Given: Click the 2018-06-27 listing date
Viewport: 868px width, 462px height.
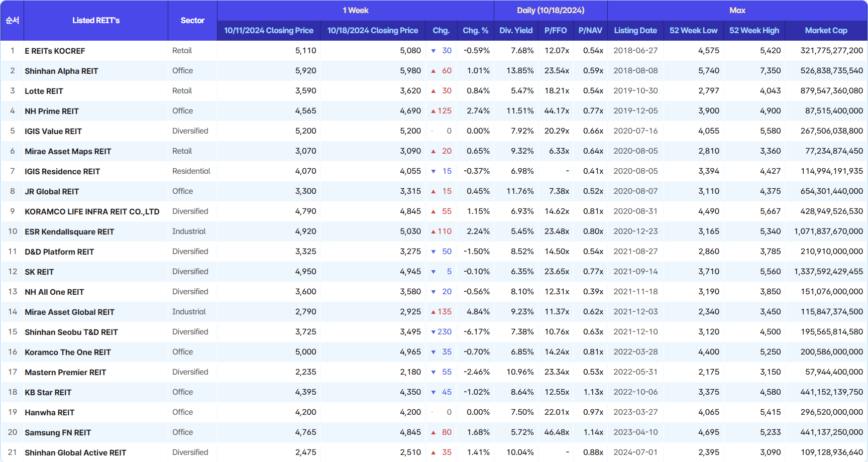Looking at the screenshot, I should pos(635,51).
